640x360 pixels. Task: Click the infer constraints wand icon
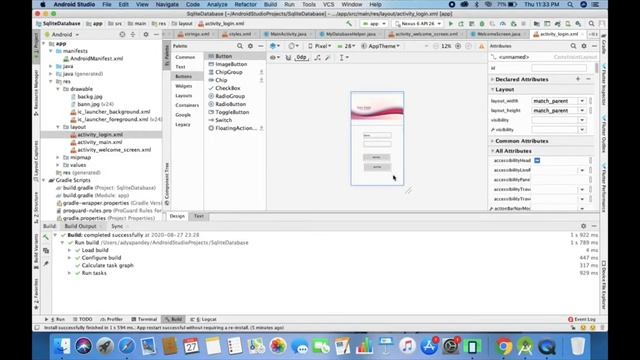click(328, 58)
